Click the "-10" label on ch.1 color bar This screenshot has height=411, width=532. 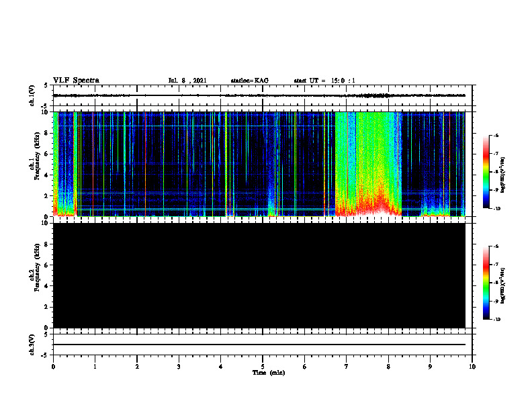(496, 209)
